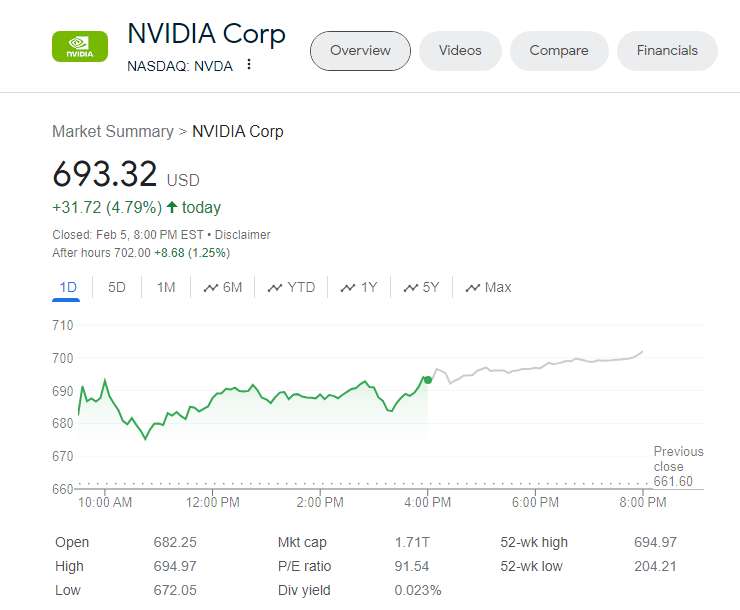Open the Financials section
This screenshot has width=740, height=610.
pos(667,51)
